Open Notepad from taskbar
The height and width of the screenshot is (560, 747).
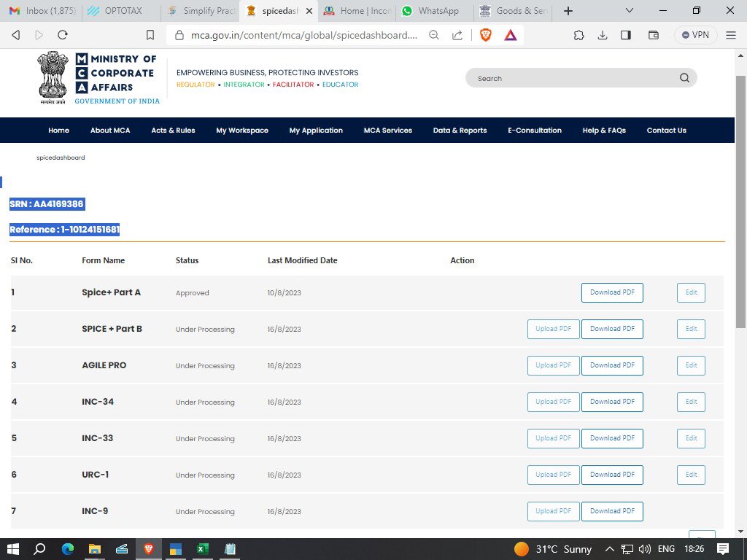point(230,549)
